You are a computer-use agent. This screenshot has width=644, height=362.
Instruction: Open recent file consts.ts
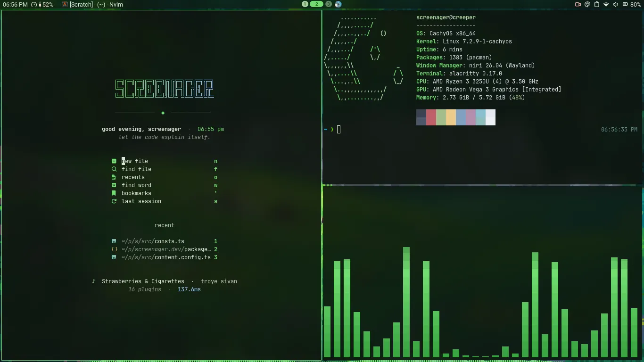pos(165,241)
